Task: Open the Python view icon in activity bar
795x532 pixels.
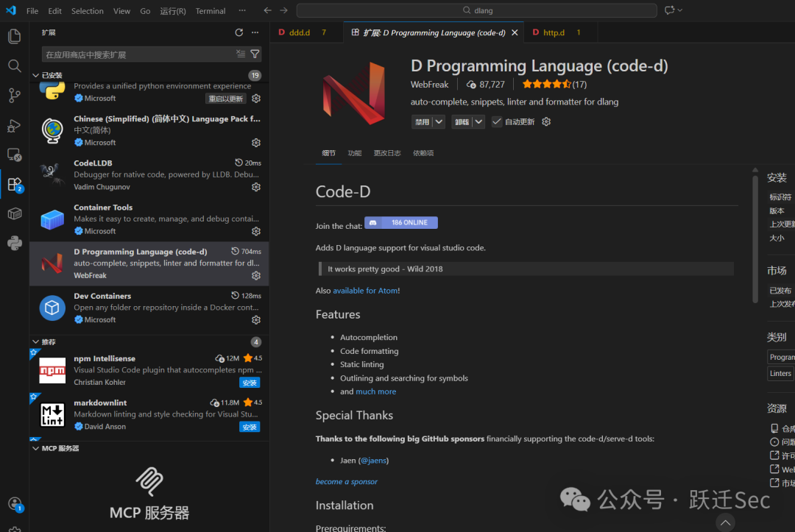Action: coord(14,244)
